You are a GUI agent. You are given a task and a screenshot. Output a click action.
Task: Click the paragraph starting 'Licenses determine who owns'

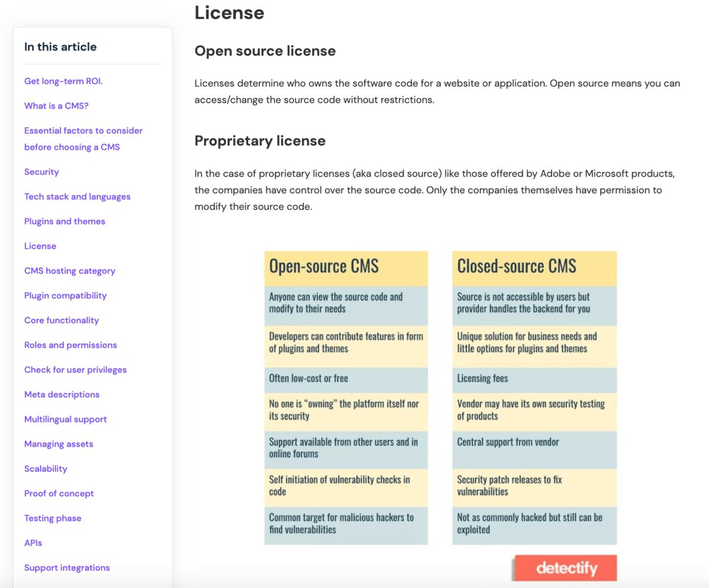[437, 92]
